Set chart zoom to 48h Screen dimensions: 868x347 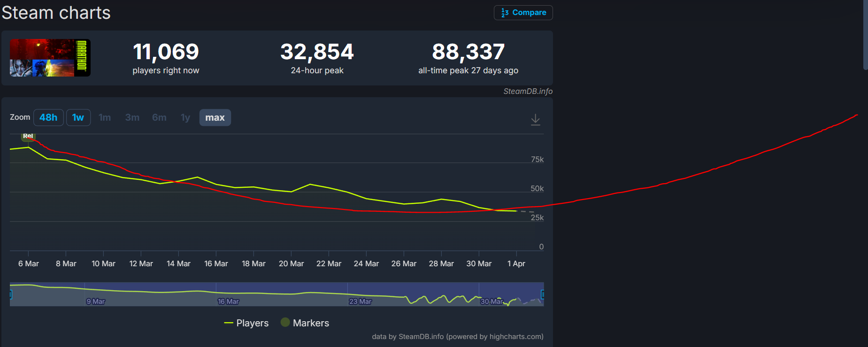(48, 117)
